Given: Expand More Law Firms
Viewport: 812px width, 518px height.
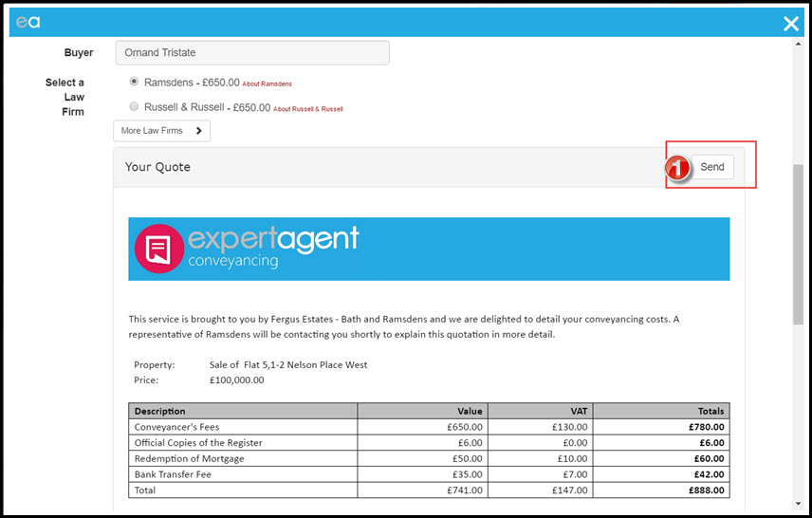Looking at the screenshot, I should (x=161, y=131).
